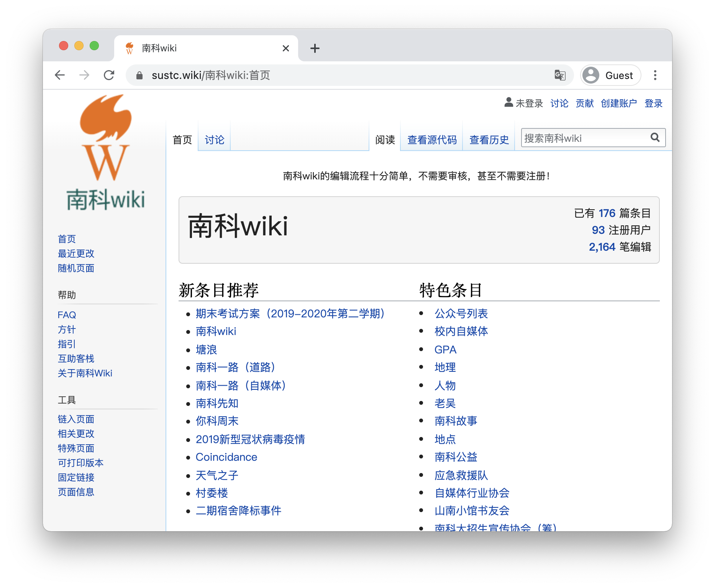
Task: Open the 2019新型冠状病毒疫情 article
Action: 251,439
